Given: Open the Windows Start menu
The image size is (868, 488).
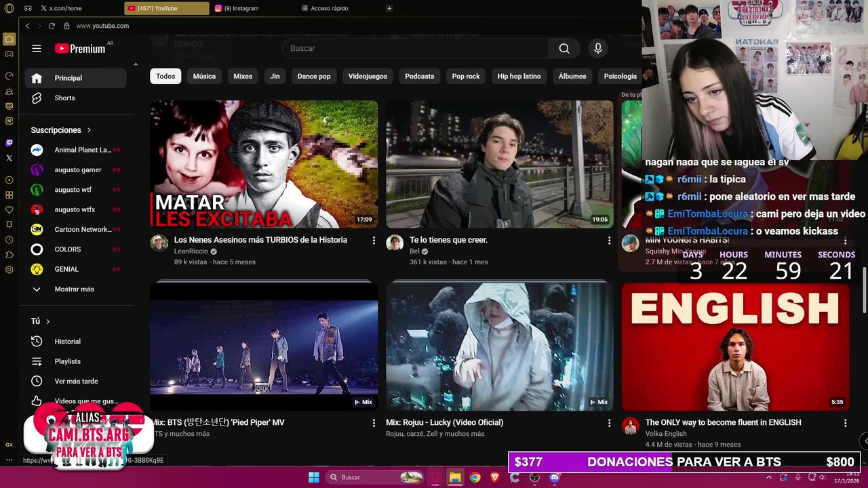Looking at the screenshot, I should tap(314, 477).
